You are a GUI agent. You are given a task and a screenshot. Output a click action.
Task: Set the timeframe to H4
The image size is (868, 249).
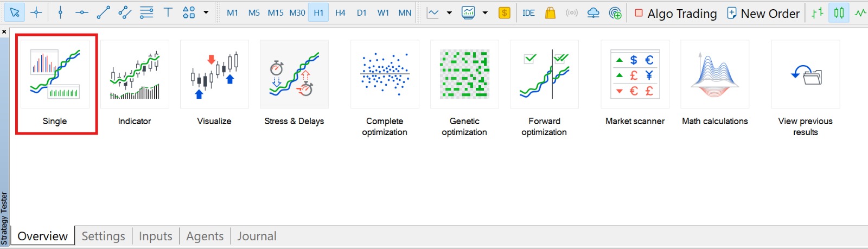tap(340, 12)
